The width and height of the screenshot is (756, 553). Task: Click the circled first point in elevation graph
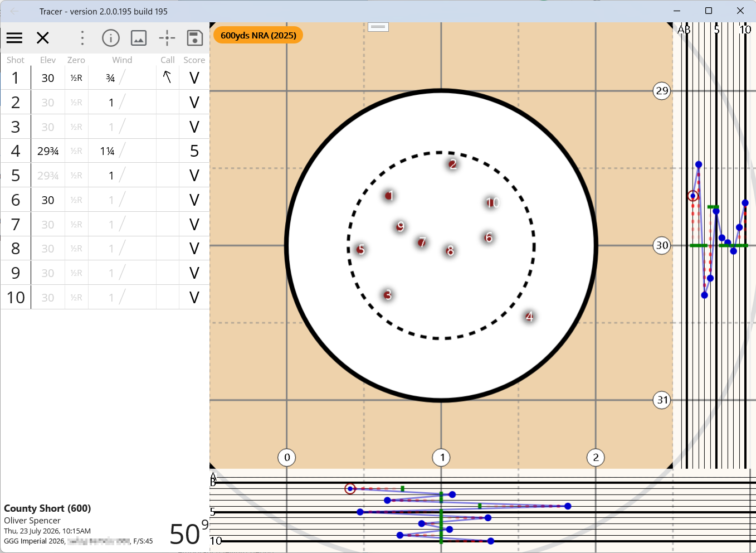[x=692, y=196]
